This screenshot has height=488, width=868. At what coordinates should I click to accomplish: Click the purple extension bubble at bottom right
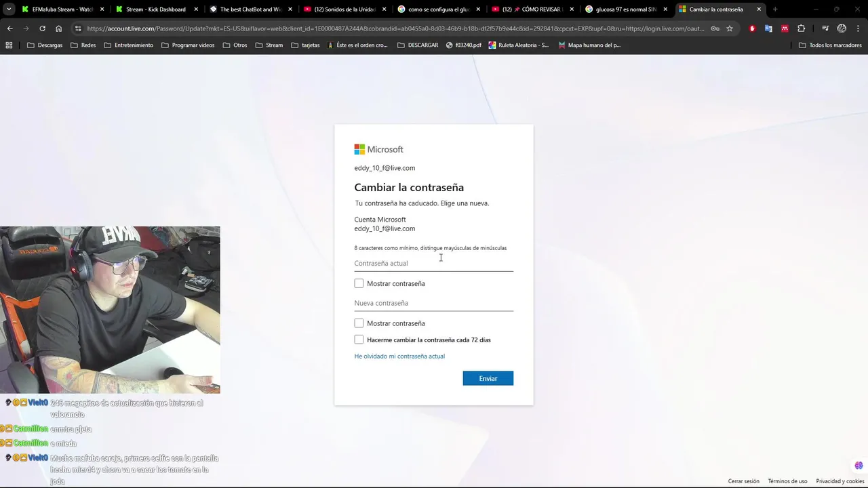859,466
